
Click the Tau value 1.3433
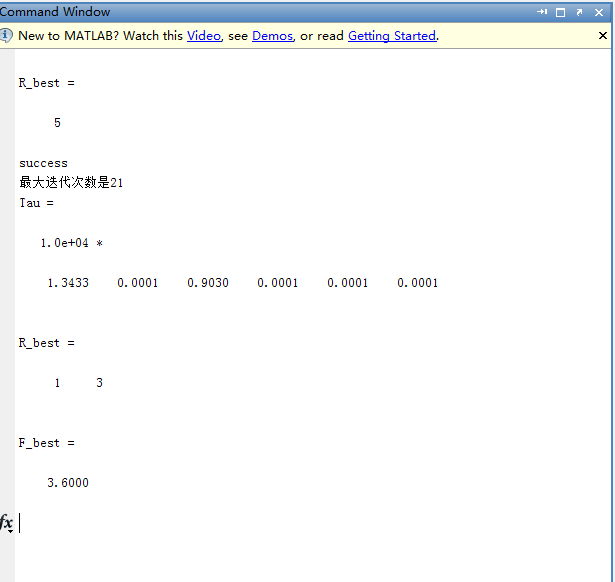click(x=68, y=283)
